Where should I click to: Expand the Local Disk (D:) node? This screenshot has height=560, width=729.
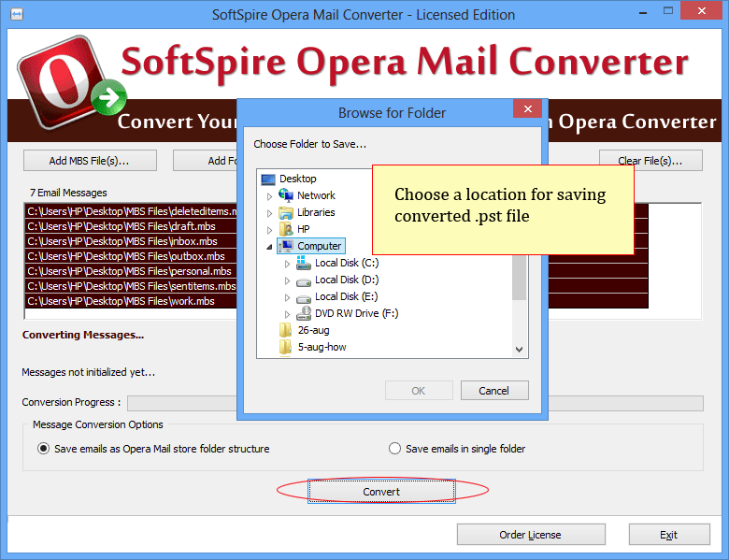click(x=287, y=280)
